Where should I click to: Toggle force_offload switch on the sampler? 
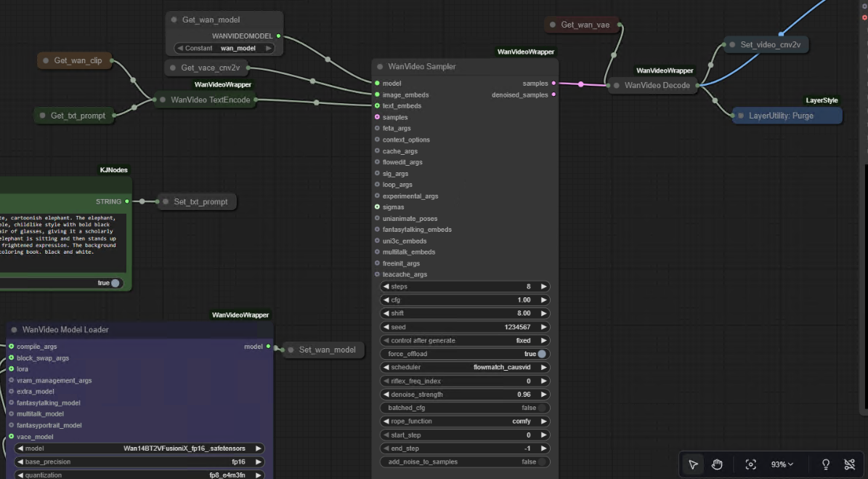click(541, 354)
